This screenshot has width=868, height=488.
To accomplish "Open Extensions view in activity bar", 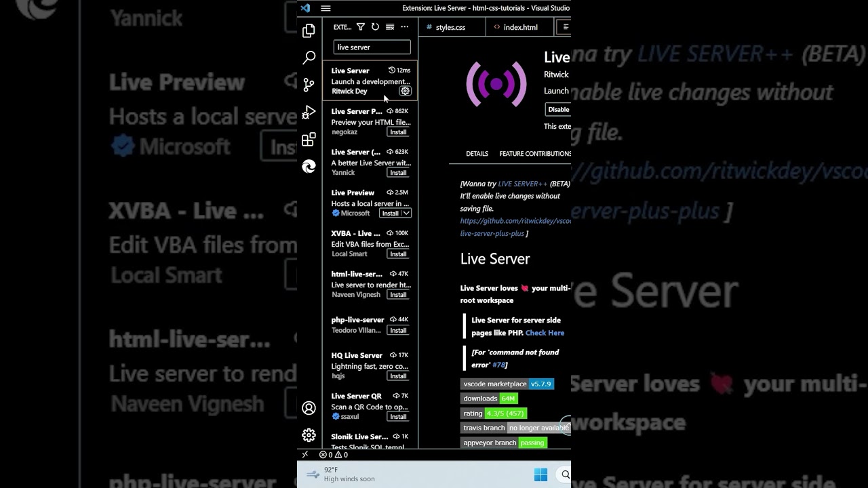I will 309,140.
